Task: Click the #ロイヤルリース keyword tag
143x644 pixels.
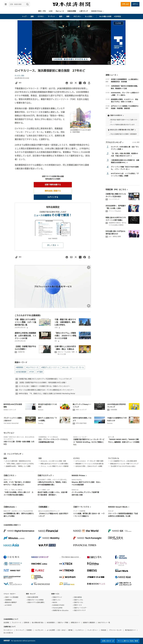Action: pyautogui.click(x=32, y=367)
